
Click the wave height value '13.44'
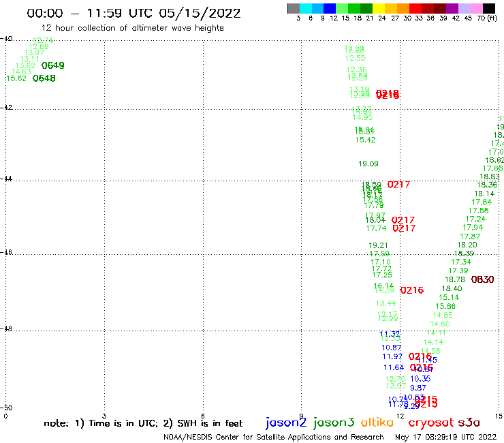(385, 303)
